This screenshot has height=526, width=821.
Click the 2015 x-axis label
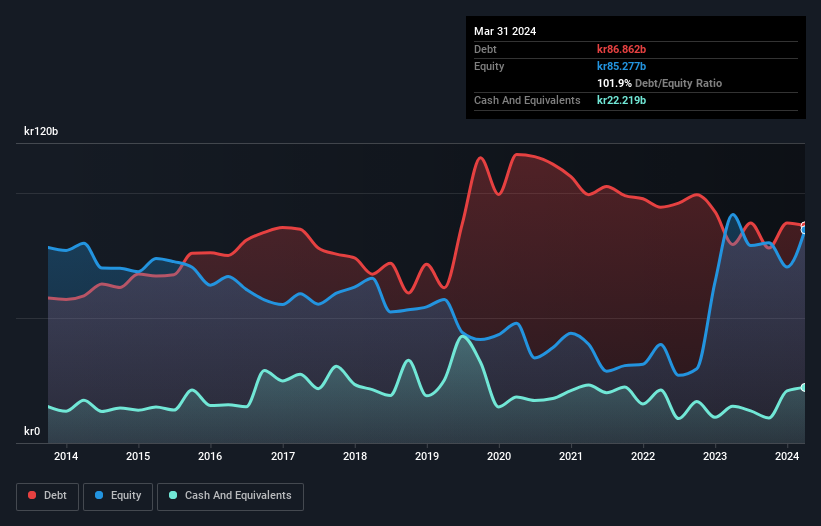click(x=138, y=456)
